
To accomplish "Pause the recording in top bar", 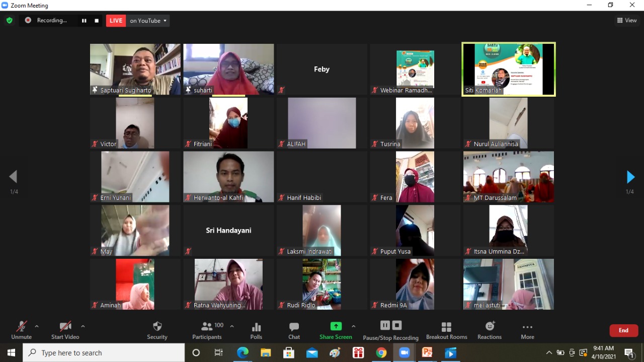I will [x=84, y=21].
